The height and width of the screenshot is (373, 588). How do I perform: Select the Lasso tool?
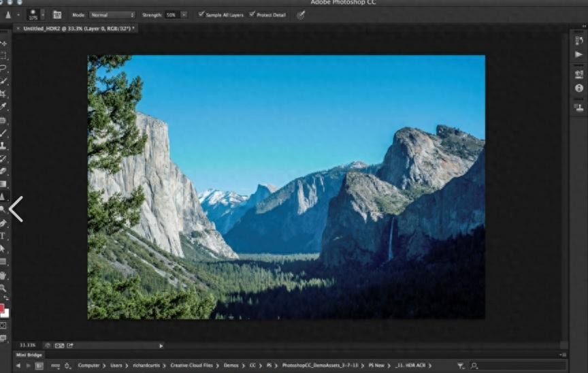point(3,68)
